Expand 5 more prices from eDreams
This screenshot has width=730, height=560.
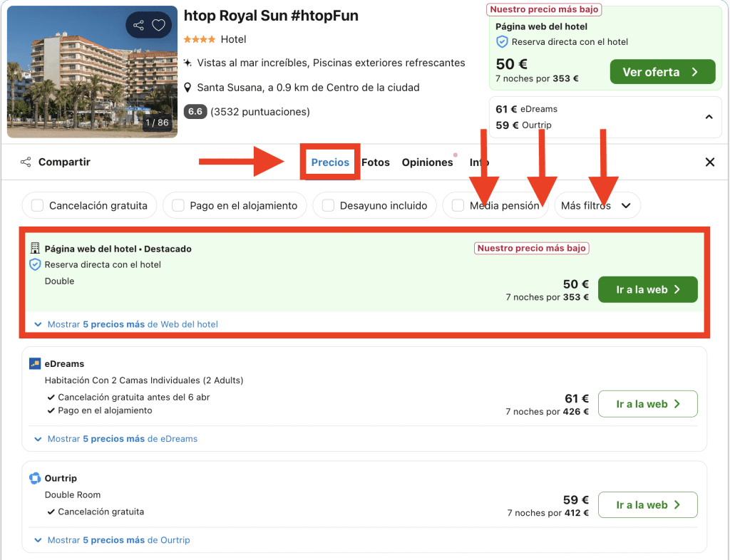122,439
